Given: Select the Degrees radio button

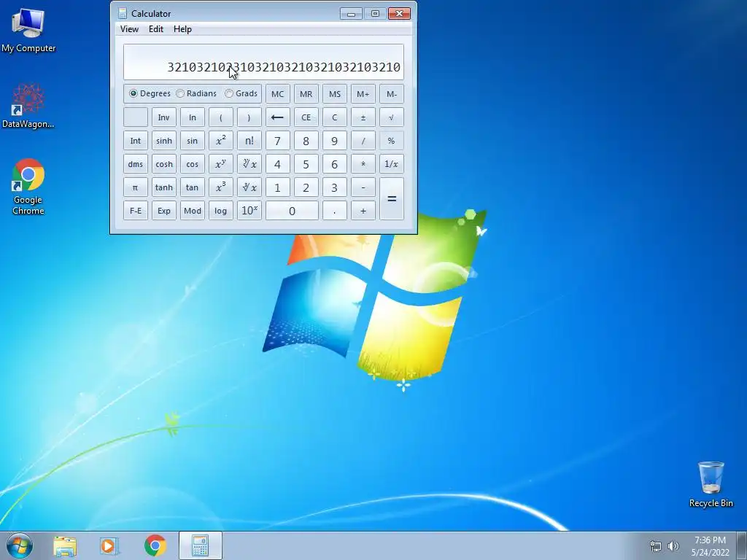Looking at the screenshot, I should point(150,93).
